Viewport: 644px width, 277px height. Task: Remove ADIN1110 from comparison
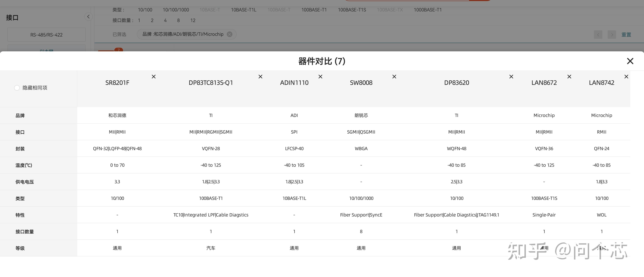click(x=320, y=77)
